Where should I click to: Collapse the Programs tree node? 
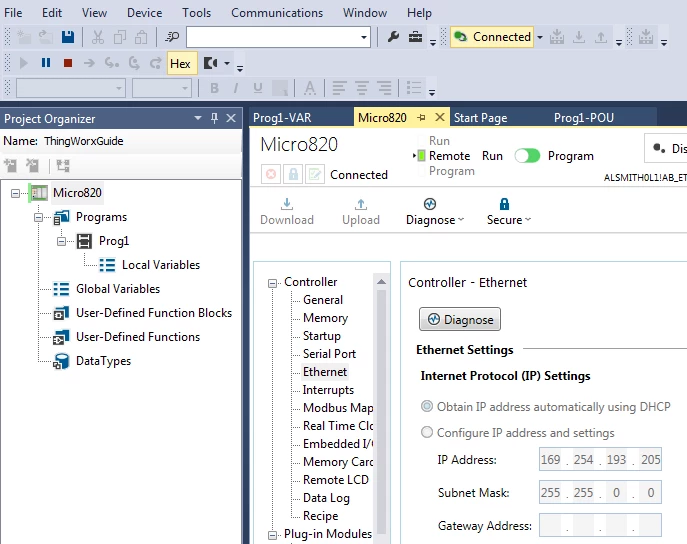(x=39, y=217)
